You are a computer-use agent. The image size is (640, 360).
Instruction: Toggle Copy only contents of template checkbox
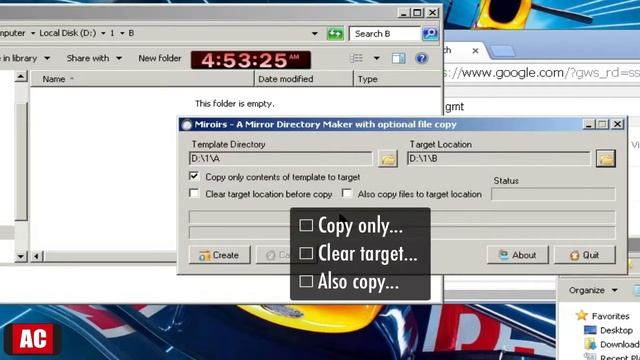[194, 176]
